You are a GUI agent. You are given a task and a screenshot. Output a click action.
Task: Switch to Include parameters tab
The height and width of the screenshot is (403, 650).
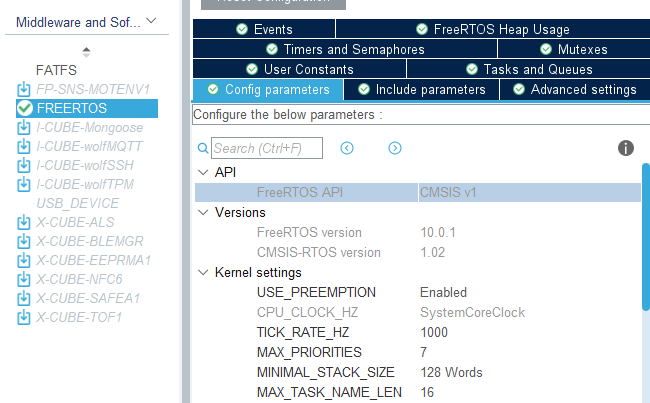click(422, 90)
